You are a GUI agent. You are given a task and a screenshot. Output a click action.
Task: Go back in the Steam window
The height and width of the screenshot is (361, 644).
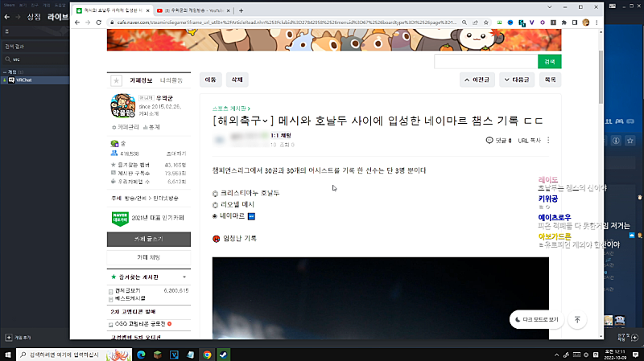pos(6,17)
